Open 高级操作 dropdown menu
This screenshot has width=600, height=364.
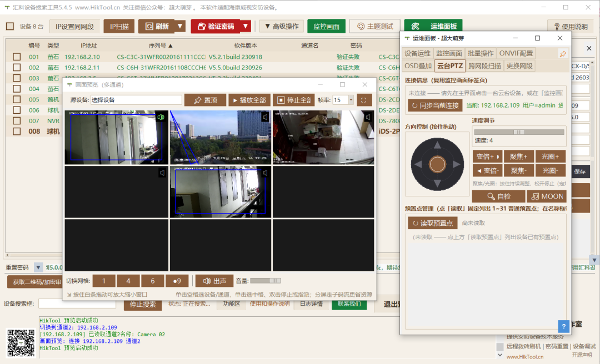click(x=282, y=27)
